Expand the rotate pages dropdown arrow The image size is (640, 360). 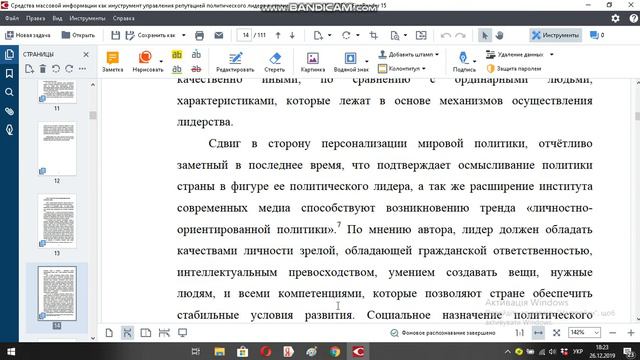[x=358, y=36]
